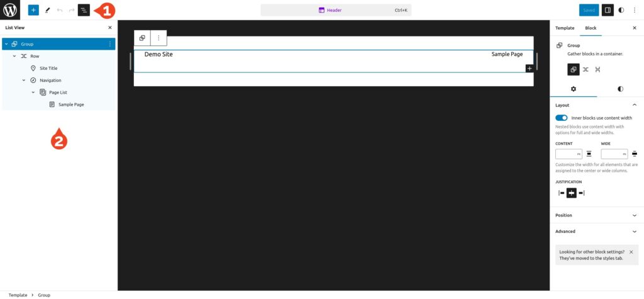This screenshot has height=299, width=644.
Task: Justify items center
Action: [571, 193]
